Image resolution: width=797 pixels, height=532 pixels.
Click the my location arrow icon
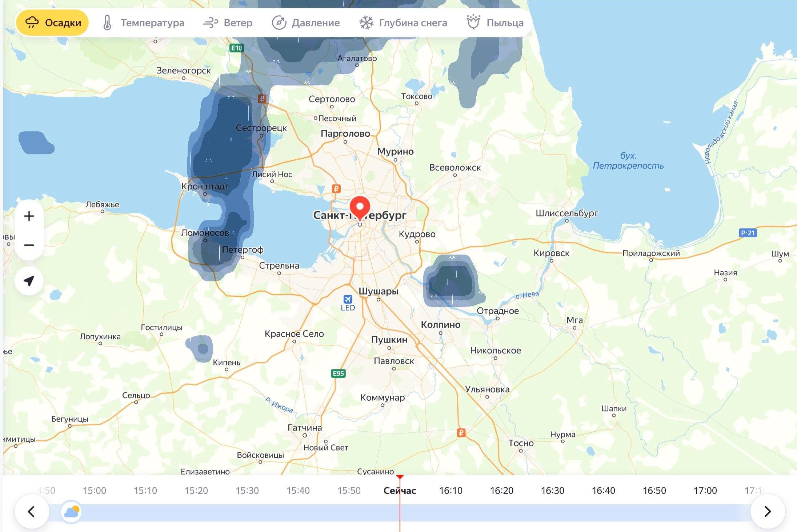[x=29, y=281]
